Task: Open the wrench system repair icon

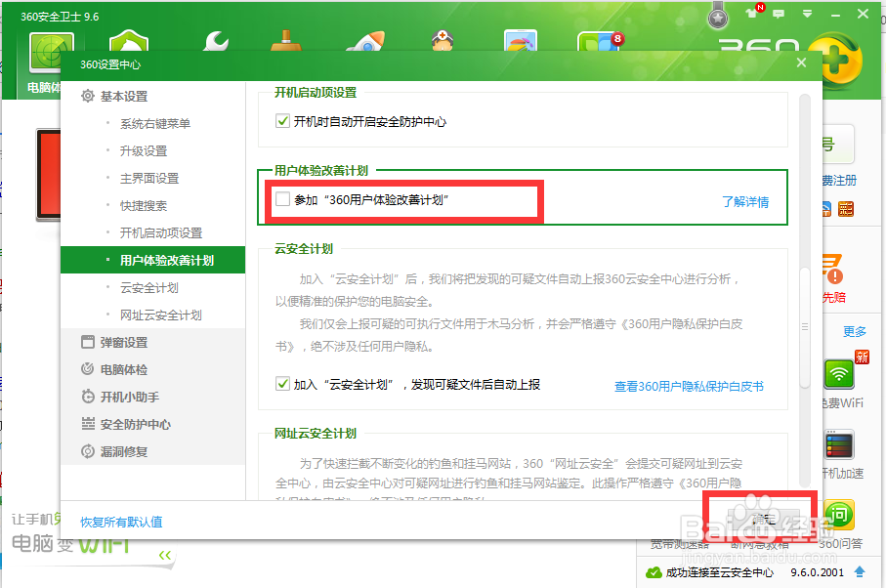Action: click(215, 41)
